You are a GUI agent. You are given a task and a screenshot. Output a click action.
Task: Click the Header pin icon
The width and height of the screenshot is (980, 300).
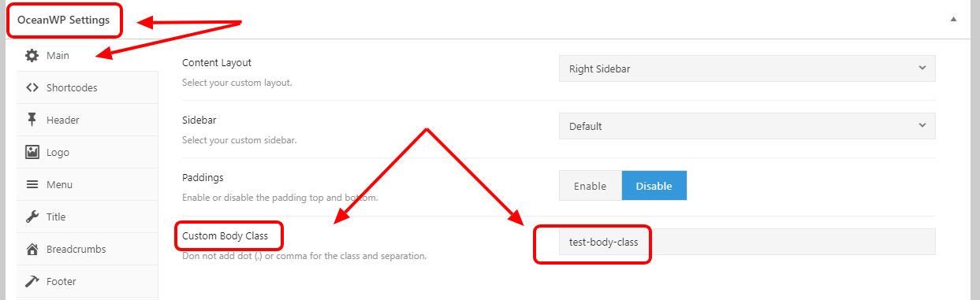point(32,120)
